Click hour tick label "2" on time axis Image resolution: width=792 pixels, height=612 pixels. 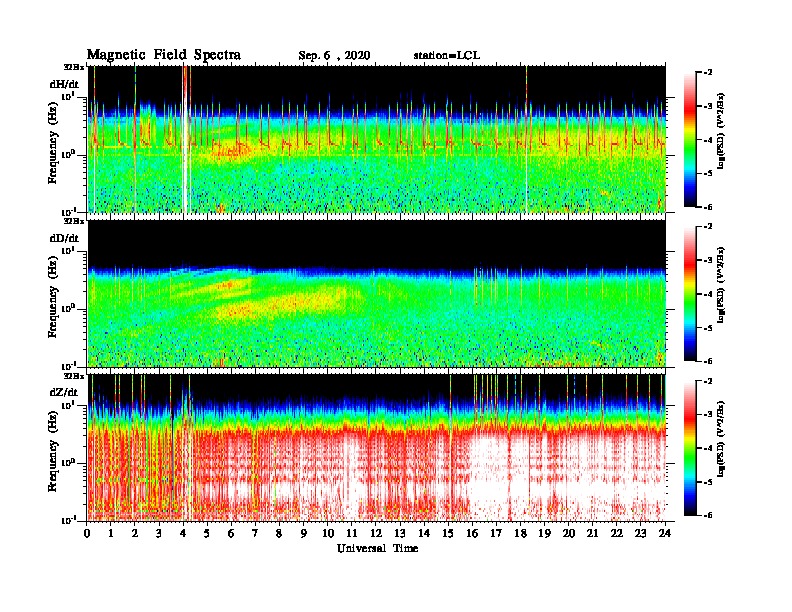(135, 534)
